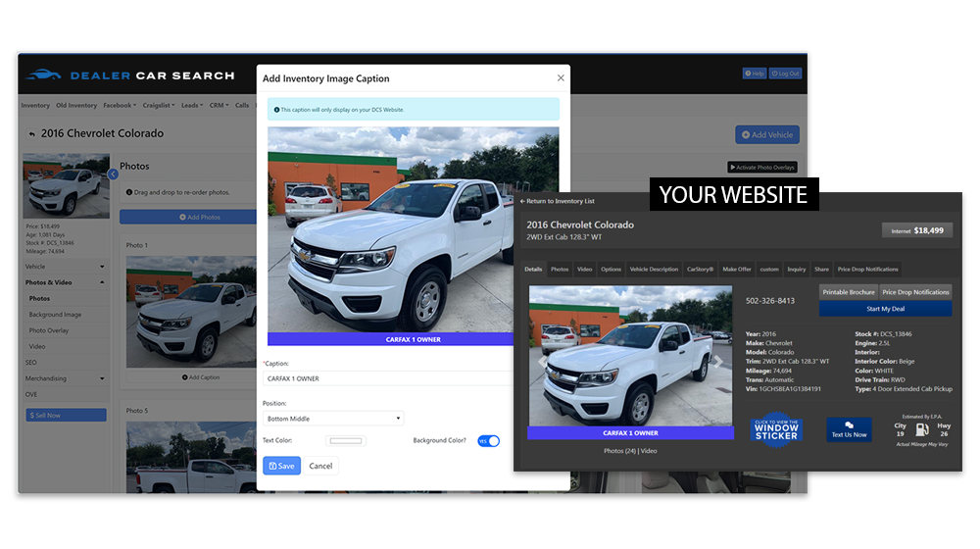This screenshot has height=549, width=980.
Task: Switch to the Options tab
Action: tap(611, 270)
